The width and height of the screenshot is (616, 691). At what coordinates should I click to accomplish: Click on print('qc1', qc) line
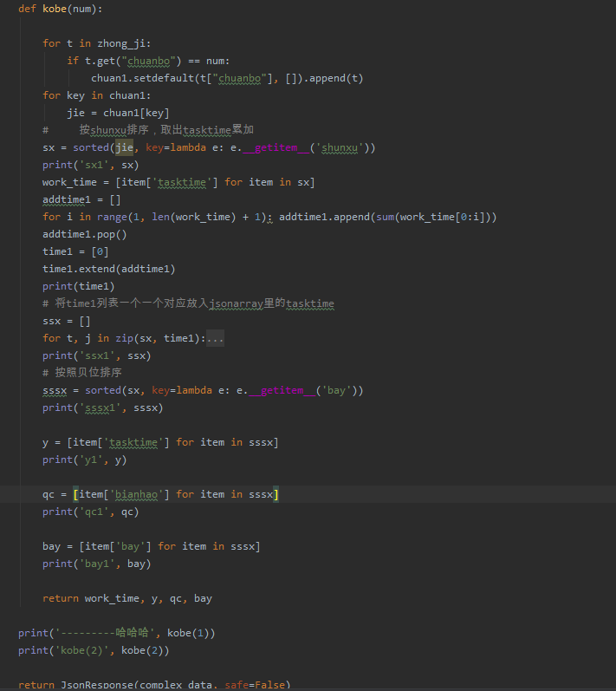[91, 512]
